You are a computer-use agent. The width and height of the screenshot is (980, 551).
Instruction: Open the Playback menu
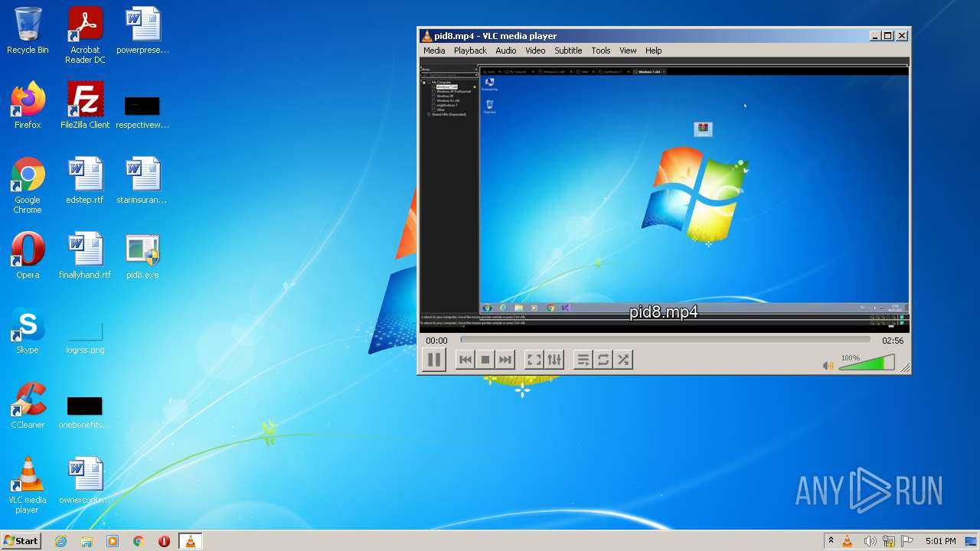pyautogui.click(x=470, y=51)
